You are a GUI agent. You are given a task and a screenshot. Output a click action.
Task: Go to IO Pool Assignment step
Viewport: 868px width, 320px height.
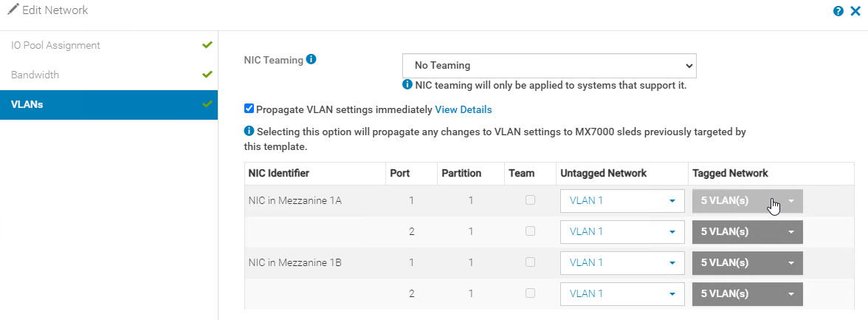[55, 45]
